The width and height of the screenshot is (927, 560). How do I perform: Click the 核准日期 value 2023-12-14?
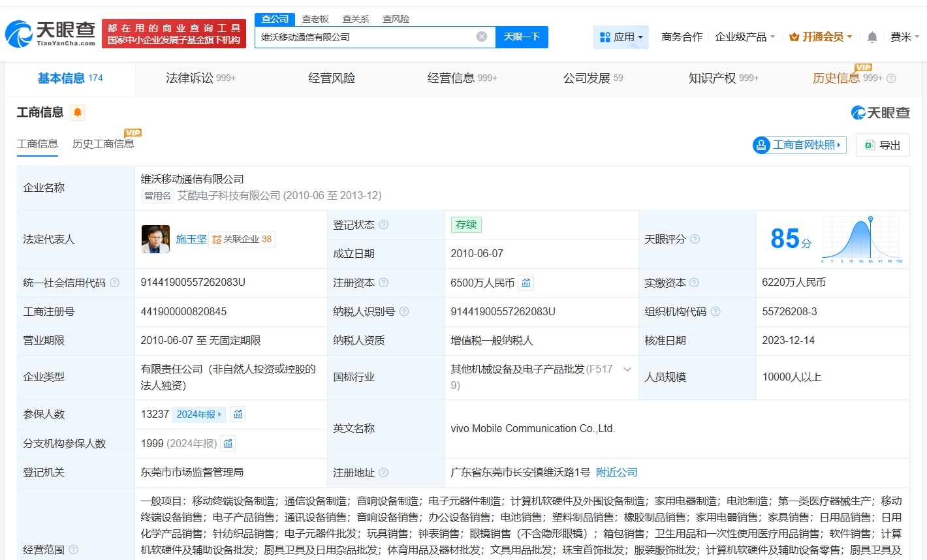coord(788,340)
